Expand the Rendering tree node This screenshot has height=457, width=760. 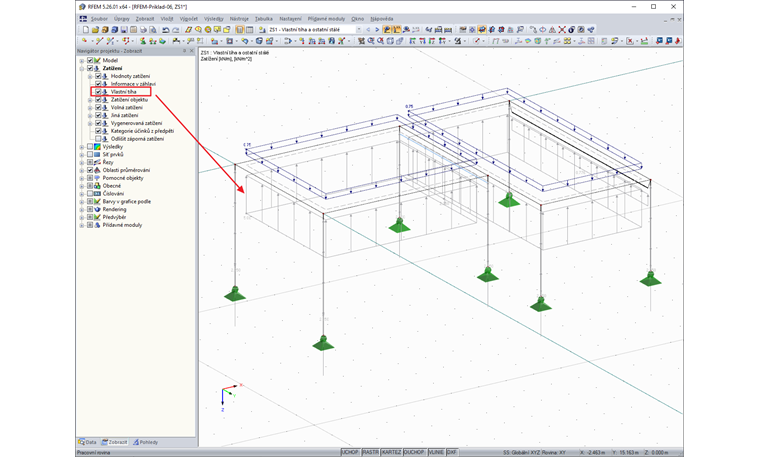tap(82, 209)
